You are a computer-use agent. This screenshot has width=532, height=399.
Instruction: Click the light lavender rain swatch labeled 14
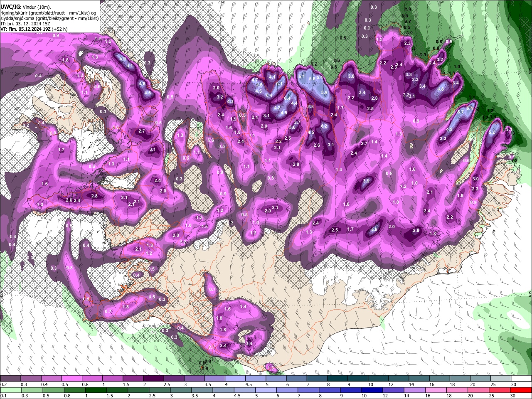[x=416, y=390]
